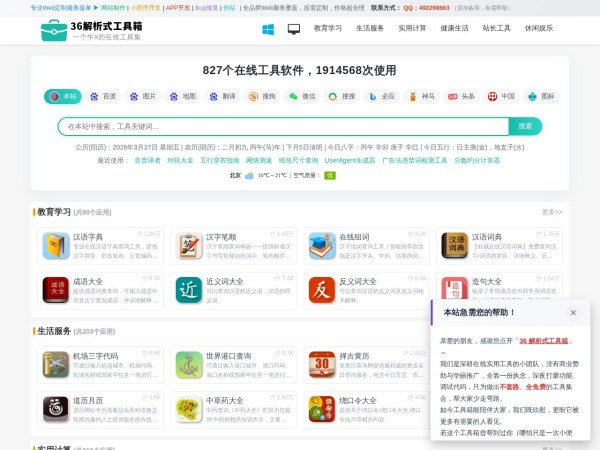Open recently used 五行穿衣指南 link

tap(220, 160)
